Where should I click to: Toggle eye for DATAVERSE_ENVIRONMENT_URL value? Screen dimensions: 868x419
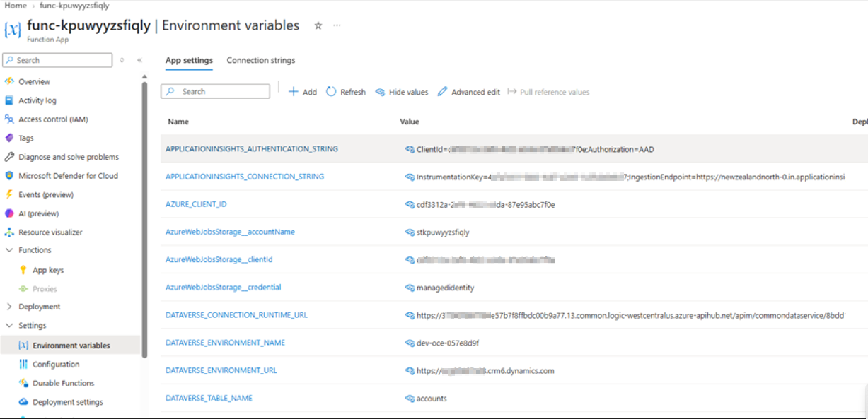(410, 371)
